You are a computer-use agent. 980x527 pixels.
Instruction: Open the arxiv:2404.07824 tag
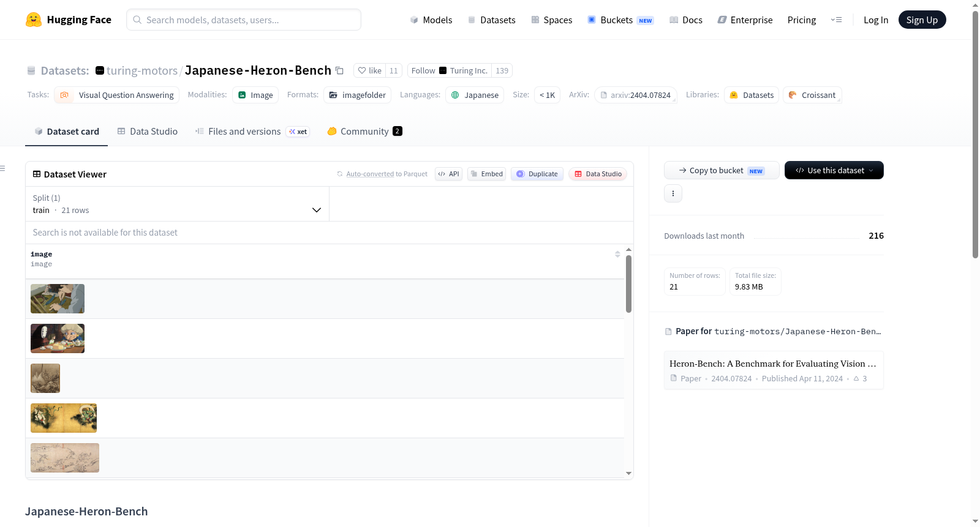[636, 95]
